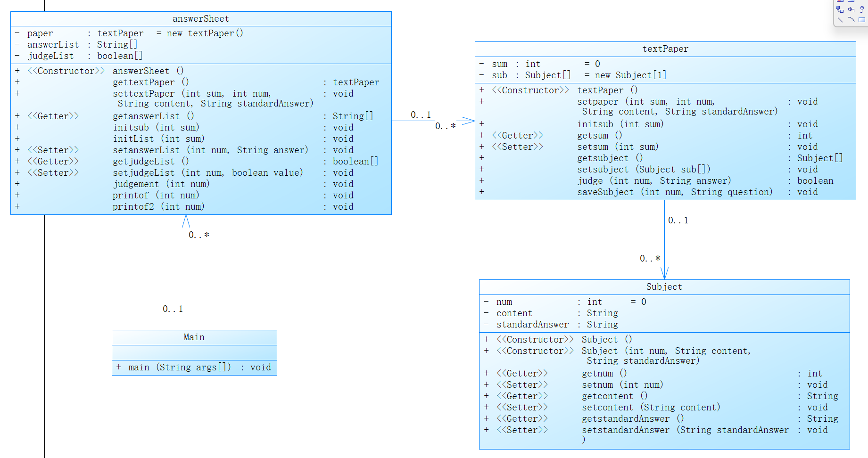Select the straight line drawing tool
This screenshot has height=458, width=868.
[x=840, y=20]
